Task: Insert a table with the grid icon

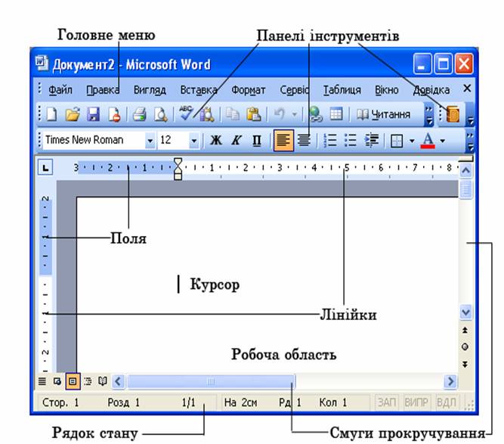Action: pos(336,114)
